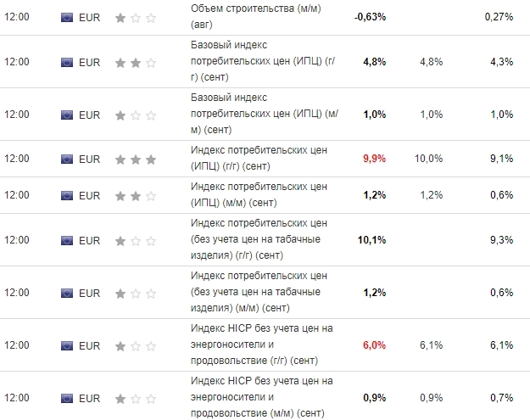Screen dimensions: 530x420
Task: Click the EU flag in the tobacco-excluded ИПЦ (г/г) row
Action: click(x=67, y=240)
